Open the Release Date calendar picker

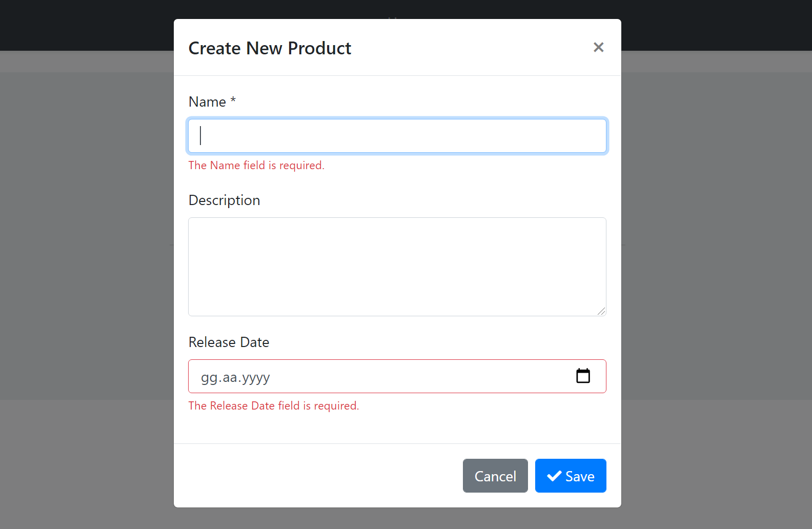[x=583, y=376]
